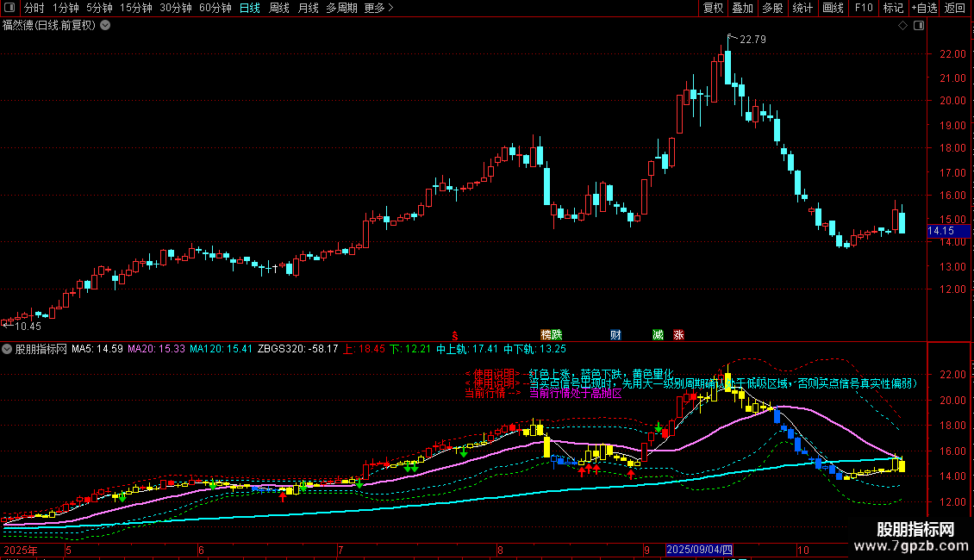Open the 股朋指标网 indicator dropdown arrow
This screenshot has width=974, height=560.
point(7,350)
